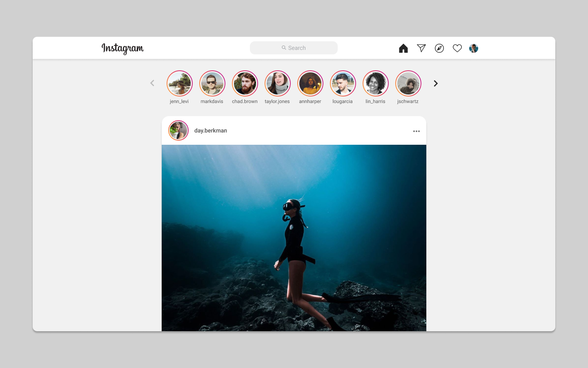
Task: Open Direct Messages
Action: coord(421,48)
